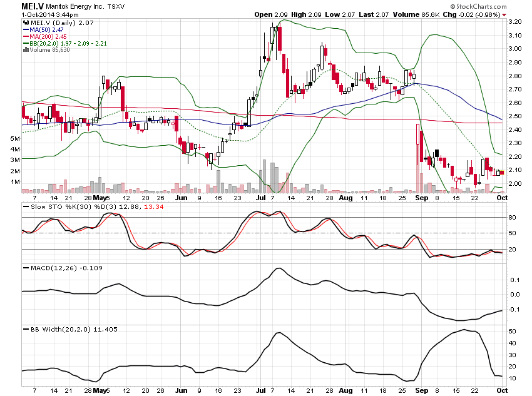Click the candlestick icon beside MEI.V (Daily)
Viewport: 532px width, 396px height.
(26, 23)
